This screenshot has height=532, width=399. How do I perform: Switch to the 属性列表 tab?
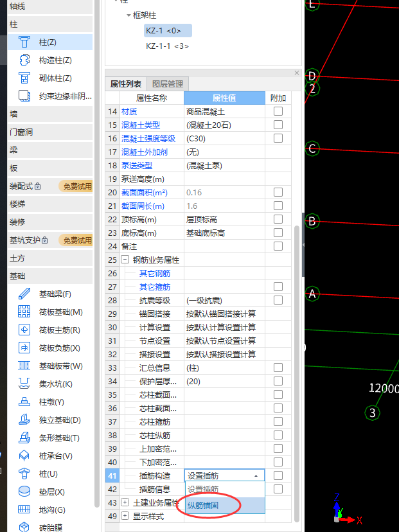point(126,84)
